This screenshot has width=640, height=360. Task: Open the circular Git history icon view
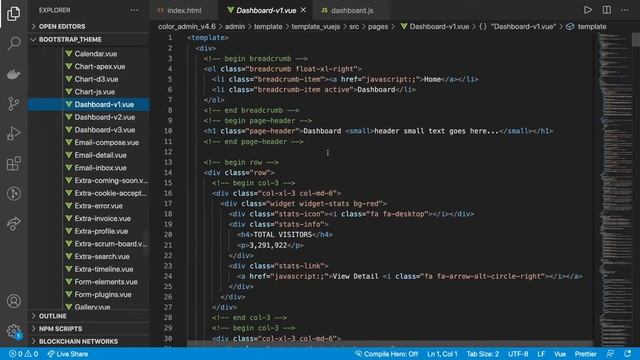click(x=13, y=193)
